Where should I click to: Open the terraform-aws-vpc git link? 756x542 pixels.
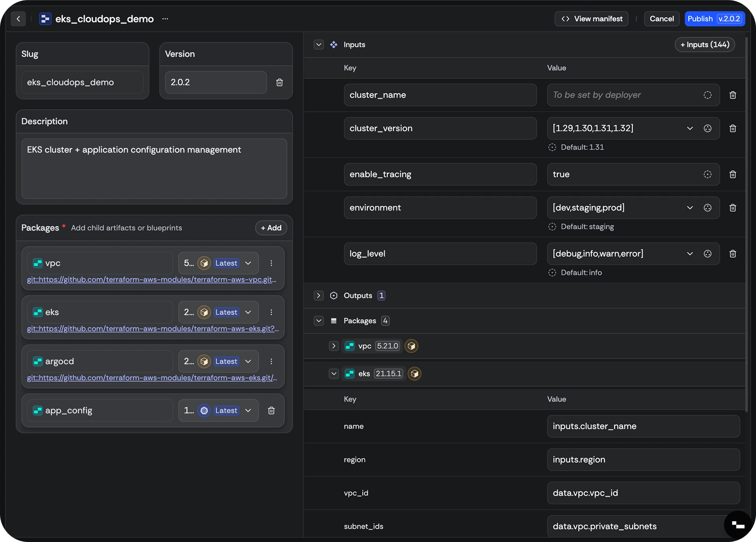click(152, 279)
